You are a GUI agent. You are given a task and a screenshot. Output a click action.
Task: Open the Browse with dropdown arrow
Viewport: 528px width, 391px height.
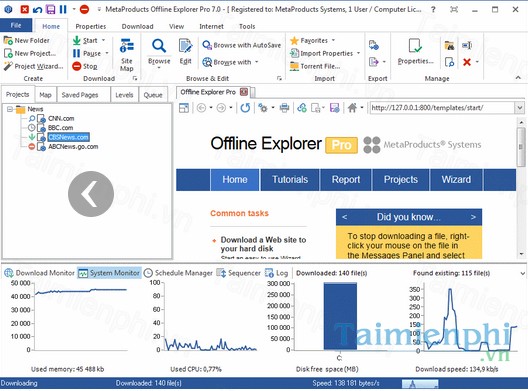pos(257,62)
